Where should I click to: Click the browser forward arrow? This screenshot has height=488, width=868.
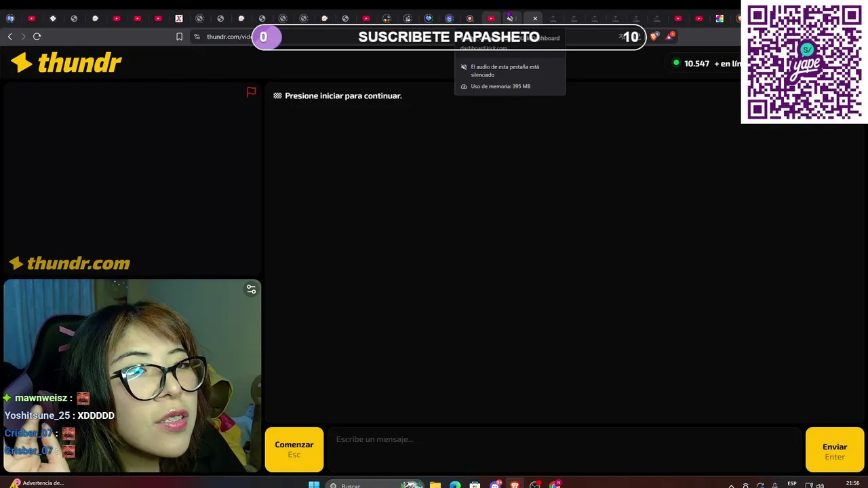click(23, 37)
